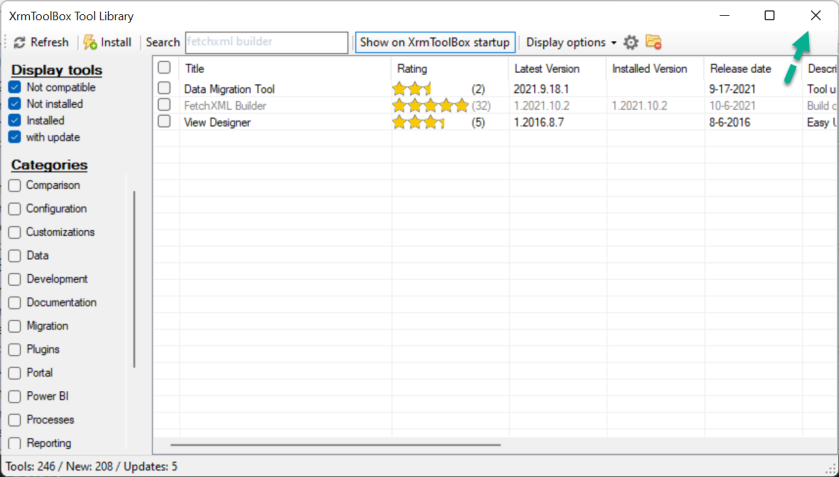Uncheck Not installed display filter
839x477 pixels.
(x=14, y=104)
